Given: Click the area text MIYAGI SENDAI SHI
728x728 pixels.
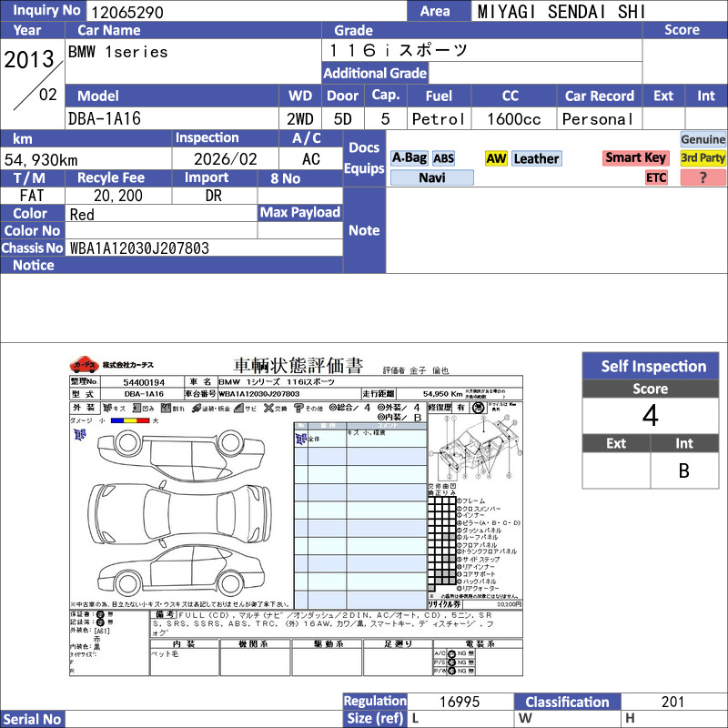Looking at the screenshot, I should pyautogui.click(x=561, y=12).
